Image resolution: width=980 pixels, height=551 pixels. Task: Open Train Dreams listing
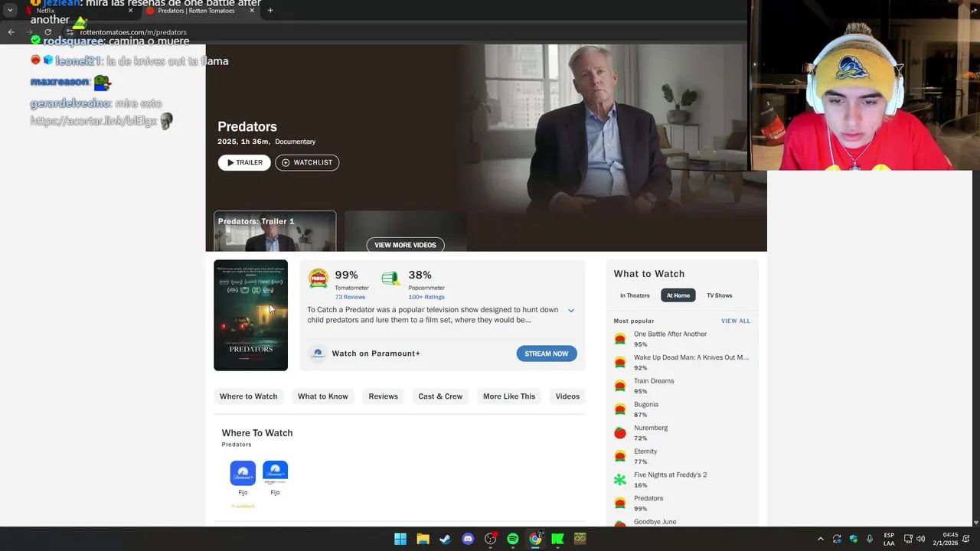[x=654, y=381]
